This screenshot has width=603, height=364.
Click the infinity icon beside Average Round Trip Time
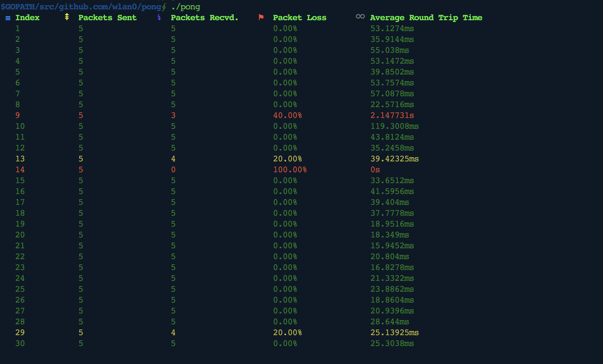(x=360, y=16)
